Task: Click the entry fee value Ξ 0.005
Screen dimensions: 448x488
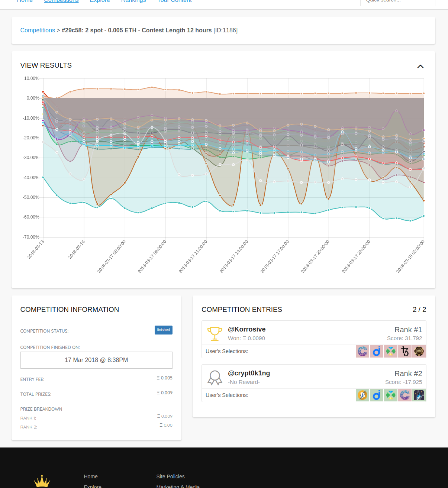Action: coord(165,378)
